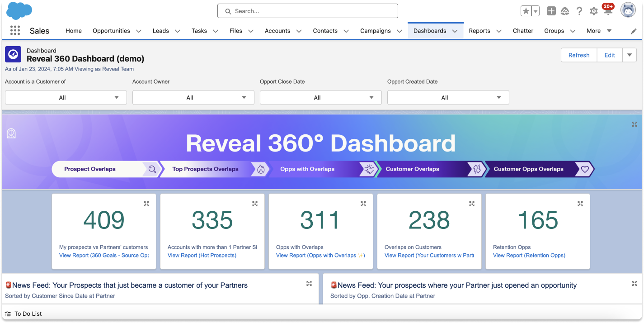
Task: Open the Groups tab
Action: click(554, 31)
